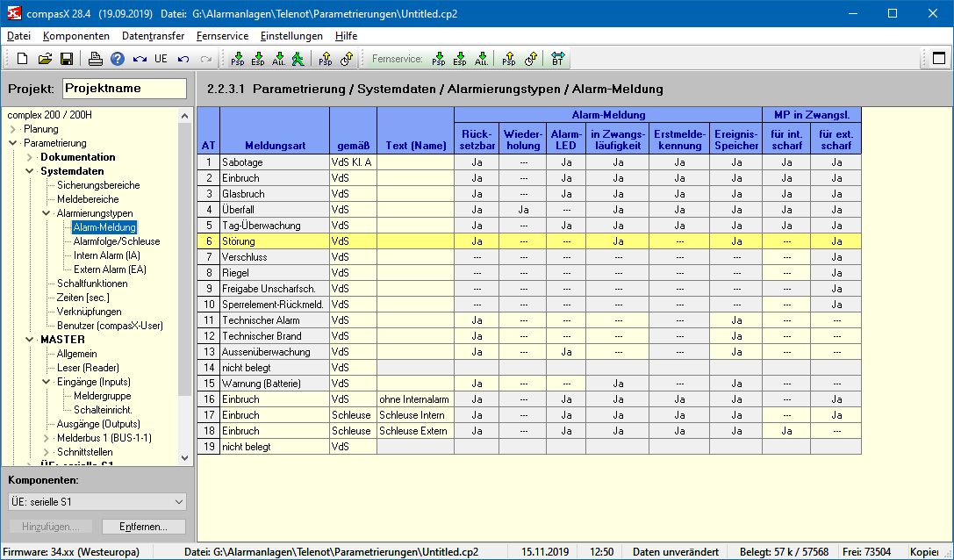
Task: Click the green running man icon
Action: [298, 59]
